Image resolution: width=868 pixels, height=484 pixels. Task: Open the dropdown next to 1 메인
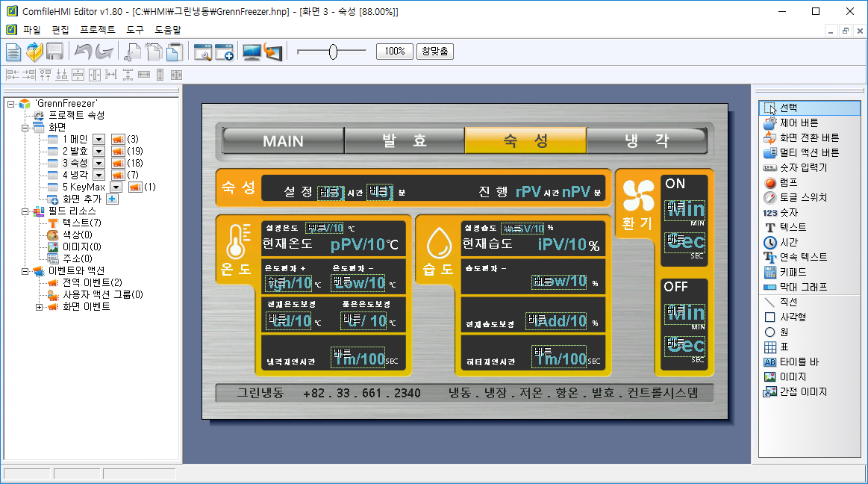tap(99, 139)
